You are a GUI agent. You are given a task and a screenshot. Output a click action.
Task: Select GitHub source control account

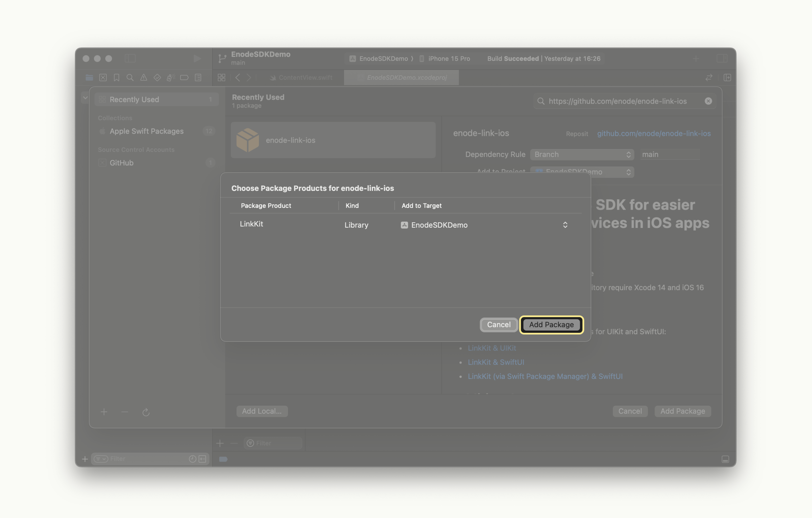(x=121, y=163)
